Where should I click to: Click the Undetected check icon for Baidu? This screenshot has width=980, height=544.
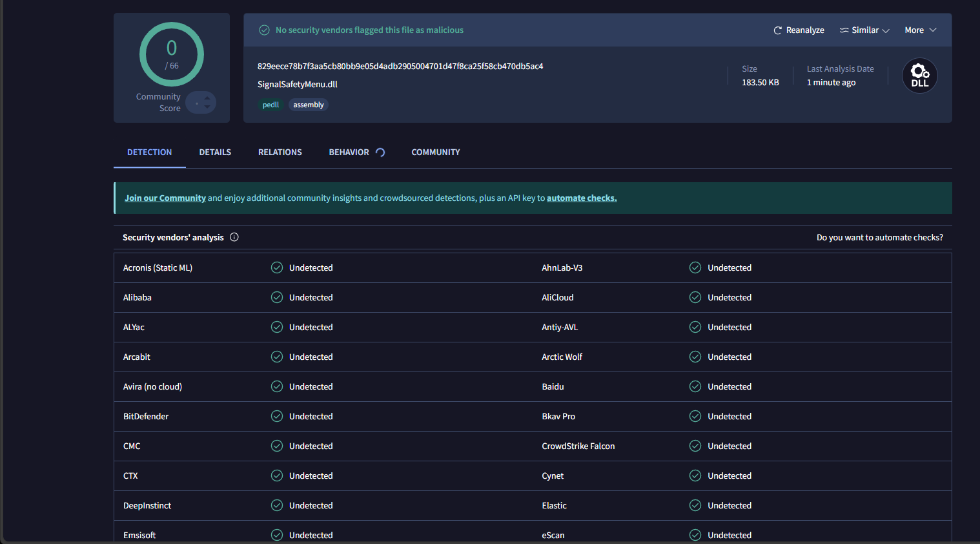click(695, 386)
